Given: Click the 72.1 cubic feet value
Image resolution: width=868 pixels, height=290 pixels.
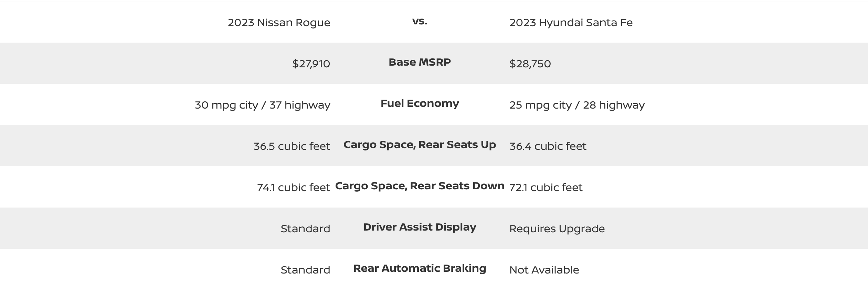Looking at the screenshot, I should [546, 188].
